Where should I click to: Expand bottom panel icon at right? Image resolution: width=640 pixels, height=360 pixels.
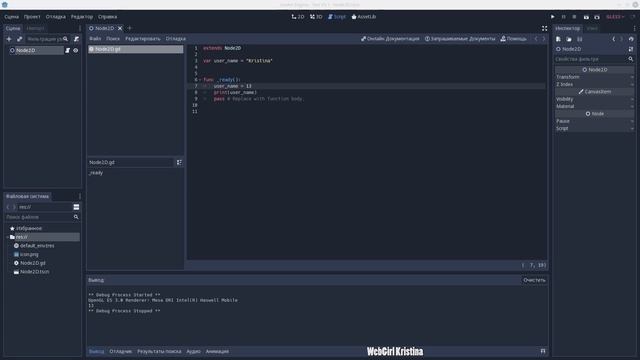[x=543, y=351]
